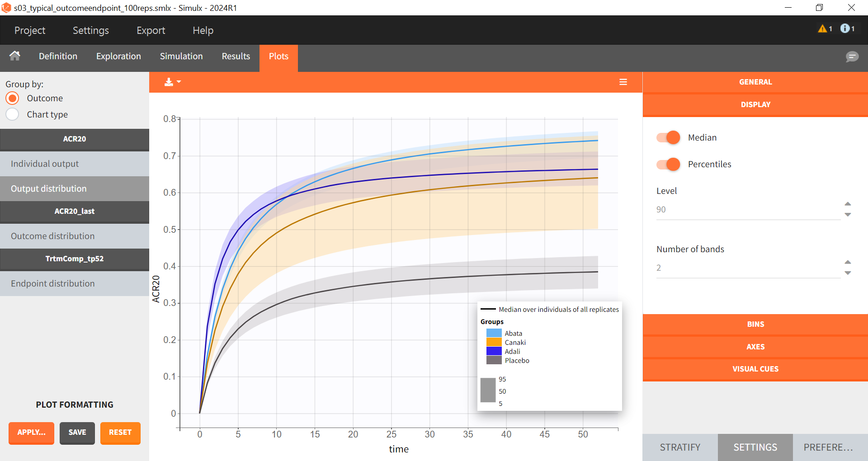
Task: Click the RESET plot formatting button
Action: coord(120,433)
